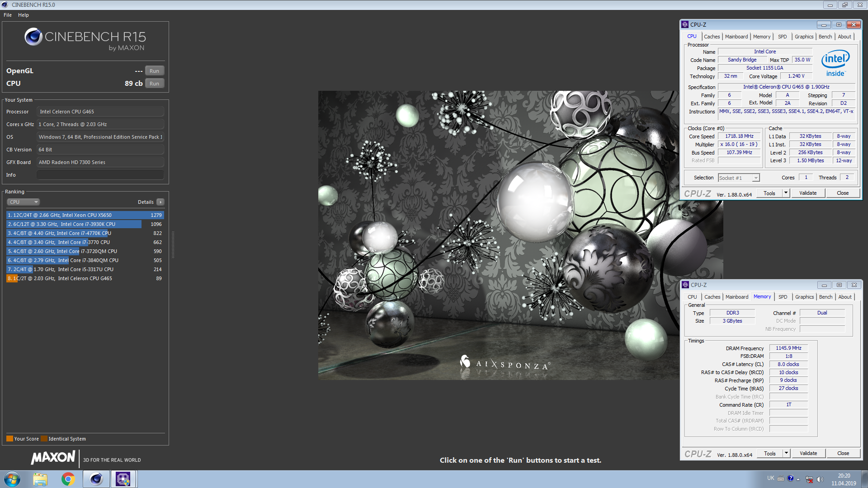Viewport: 868px width, 488px height.
Task: Switch to SPD tab in lower CPU-Z window
Action: point(783,297)
